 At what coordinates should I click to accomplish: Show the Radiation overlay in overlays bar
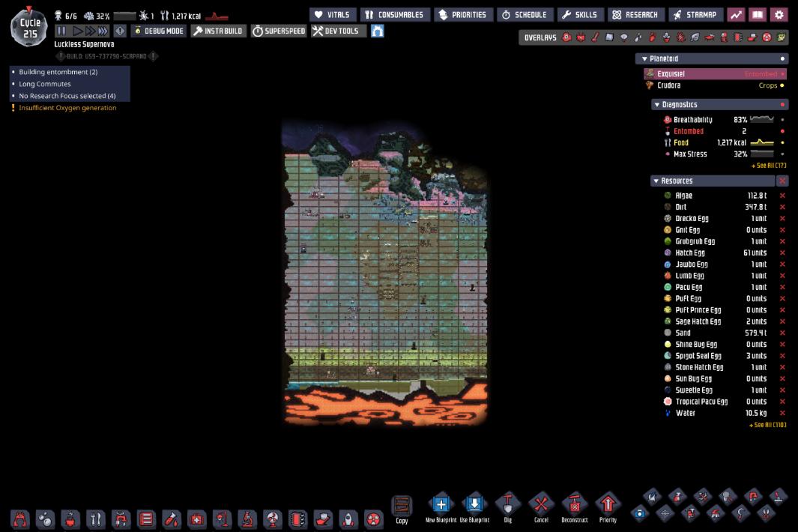[x=767, y=37]
